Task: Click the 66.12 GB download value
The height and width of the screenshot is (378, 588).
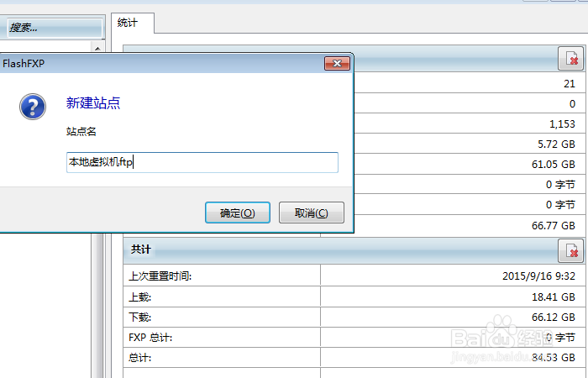Action: click(x=553, y=318)
